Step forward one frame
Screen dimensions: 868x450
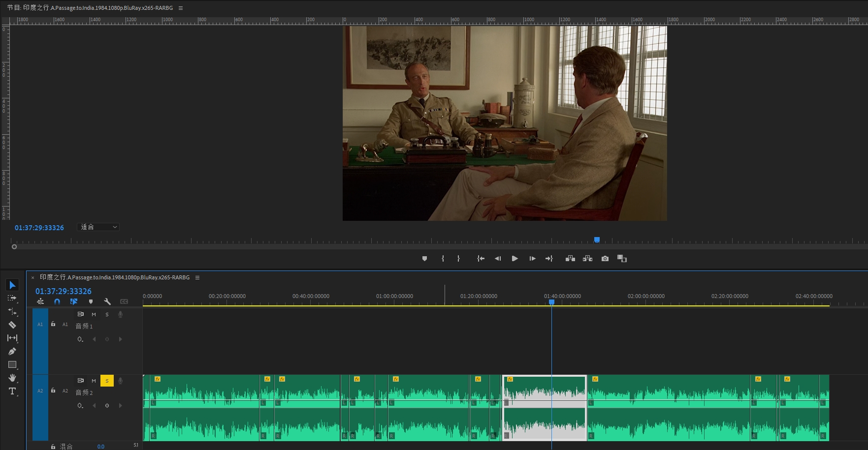(532, 259)
